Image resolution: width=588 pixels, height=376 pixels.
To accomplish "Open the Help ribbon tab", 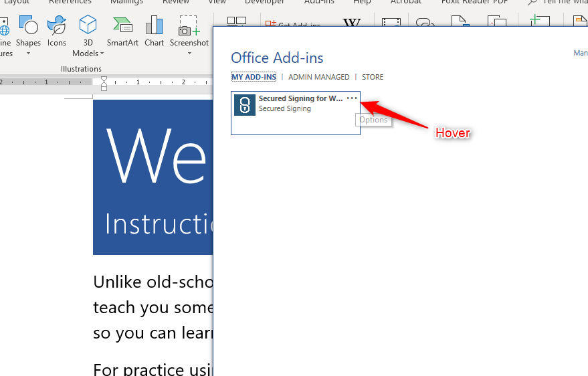I will pos(362,2).
